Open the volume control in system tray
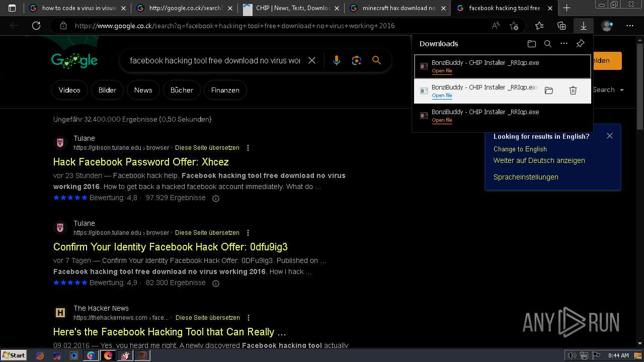644x362 pixels. (x=572, y=355)
